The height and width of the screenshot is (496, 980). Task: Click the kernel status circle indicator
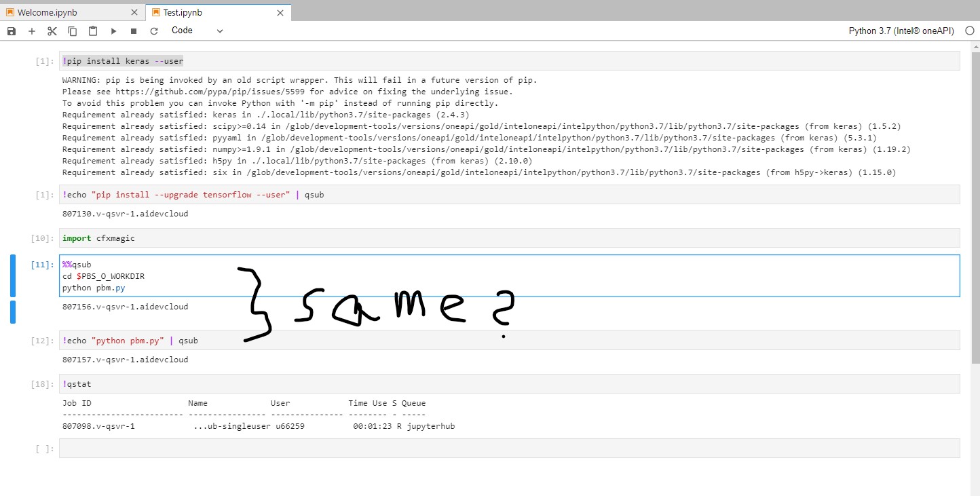coord(970,31)
